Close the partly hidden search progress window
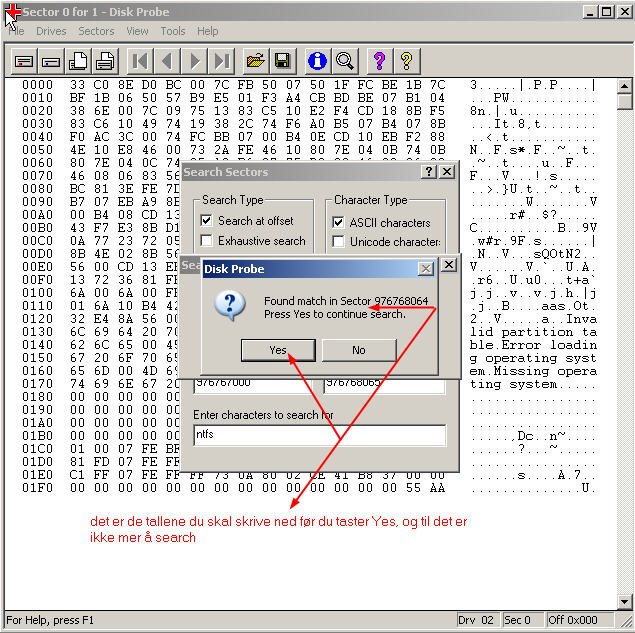Viewport: 635px width, 633px height. tap(449, 265)
